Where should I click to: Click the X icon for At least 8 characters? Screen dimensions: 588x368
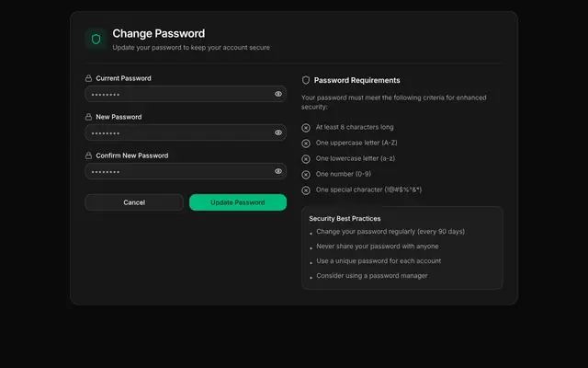(x=306, y=128)
